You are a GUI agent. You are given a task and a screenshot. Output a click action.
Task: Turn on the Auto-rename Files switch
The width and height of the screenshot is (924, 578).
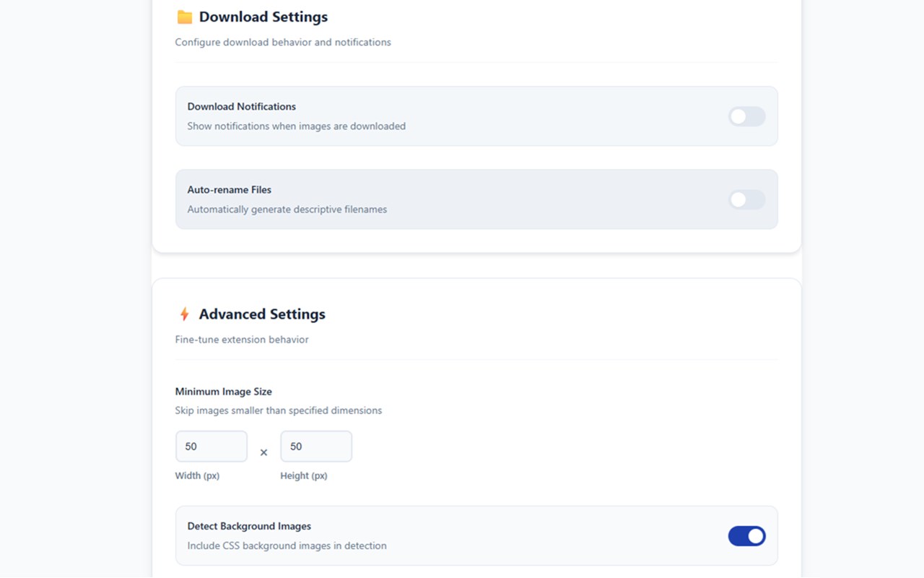coord(746,199)
